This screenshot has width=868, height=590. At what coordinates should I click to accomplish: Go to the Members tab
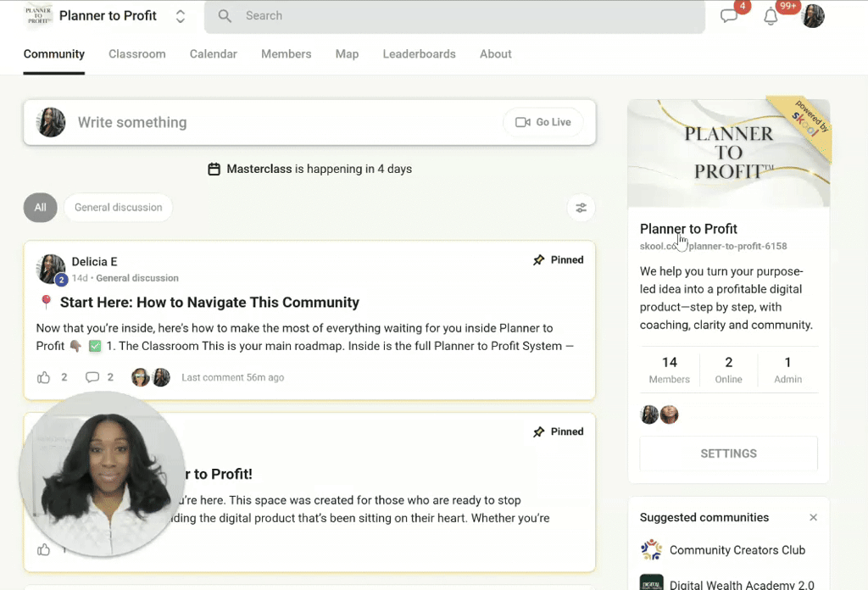click(287, 53)
